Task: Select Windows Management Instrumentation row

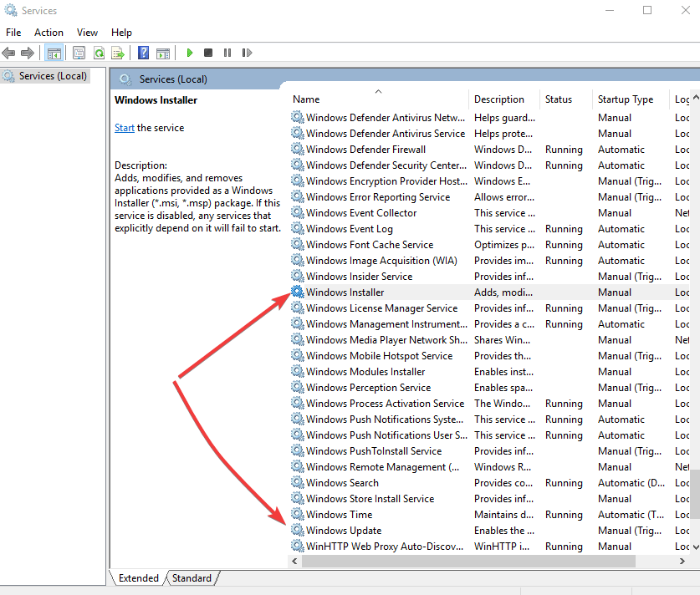Action: click(490, 323)
